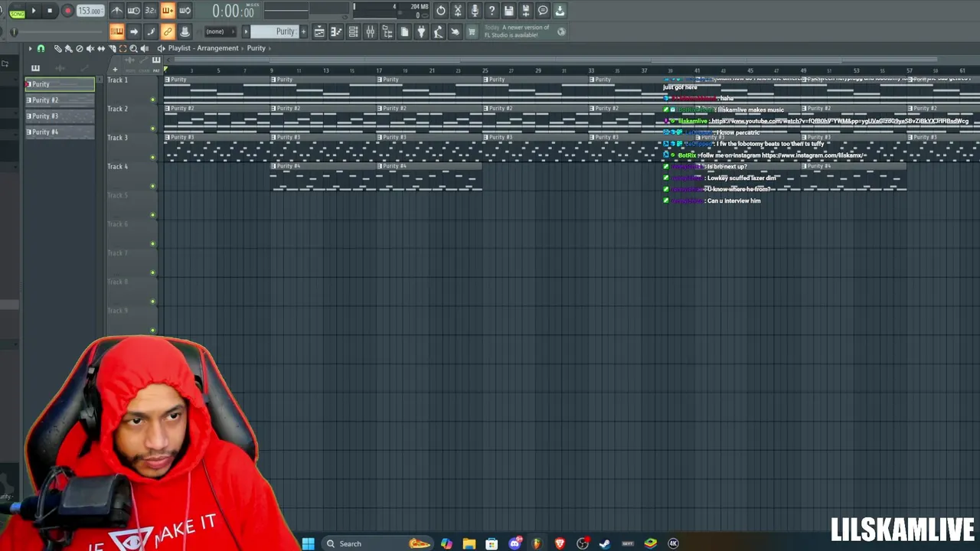The image size is (980, 551).
Task: Toggle the green magnet snap icon
Action: tap(41, 48)
